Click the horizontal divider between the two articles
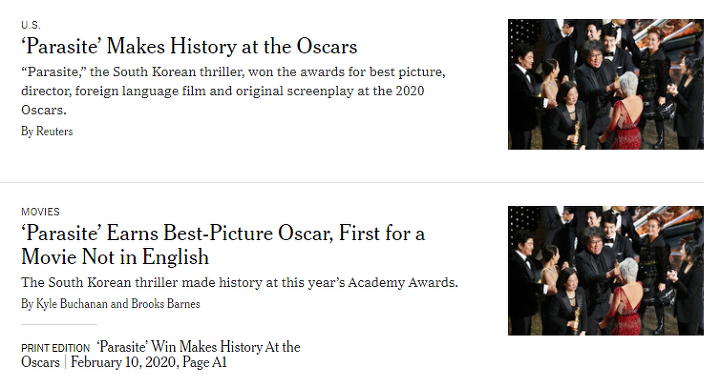The width and height of the screenshot is (720, 387). pyautogui.click(x=352, y=182)
